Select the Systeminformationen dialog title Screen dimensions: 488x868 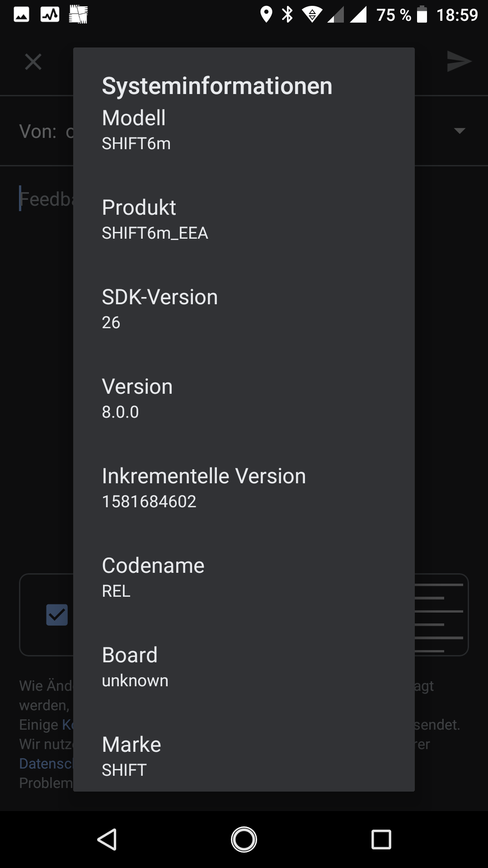point(217,86)
